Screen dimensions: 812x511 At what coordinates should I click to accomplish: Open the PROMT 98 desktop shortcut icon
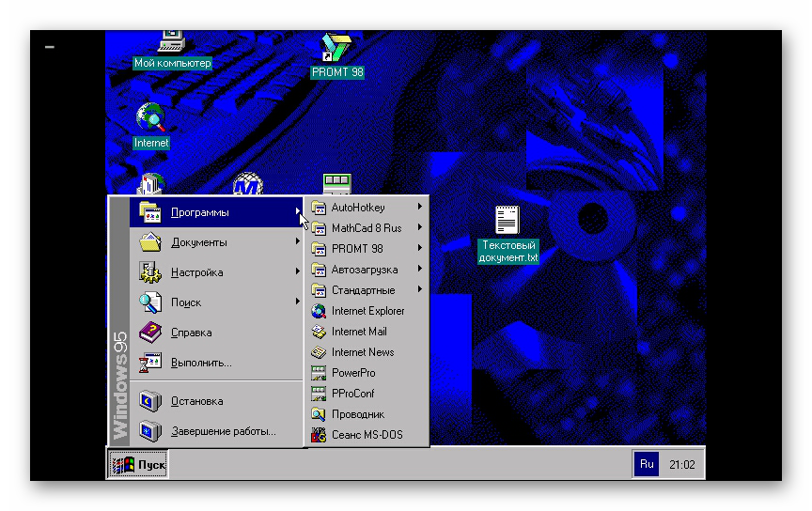pos(336,50)
